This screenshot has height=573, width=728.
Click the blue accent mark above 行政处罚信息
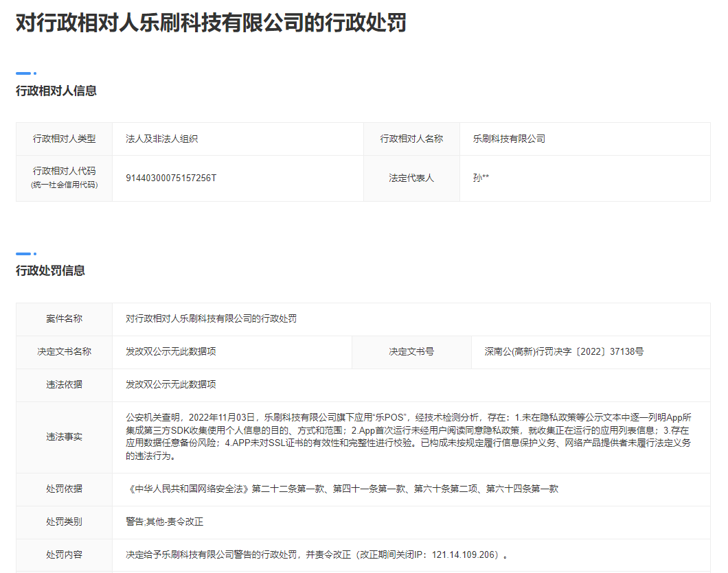[25, 253]
